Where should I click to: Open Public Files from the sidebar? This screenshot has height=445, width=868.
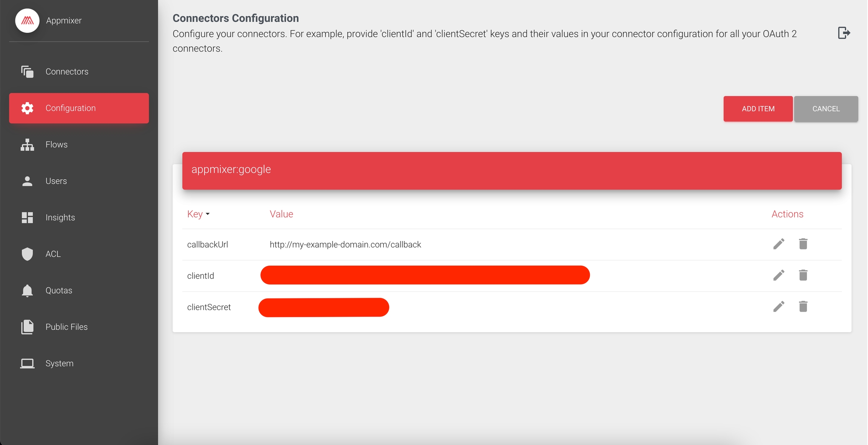click(66, 327)
